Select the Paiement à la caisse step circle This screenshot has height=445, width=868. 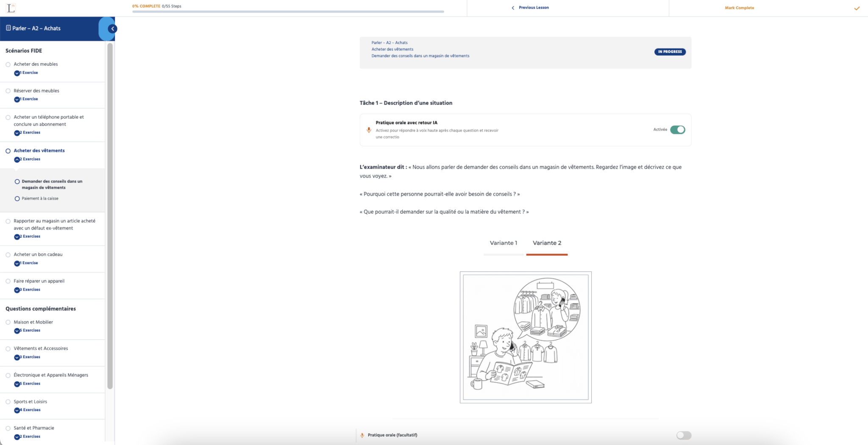coord(17,199)
